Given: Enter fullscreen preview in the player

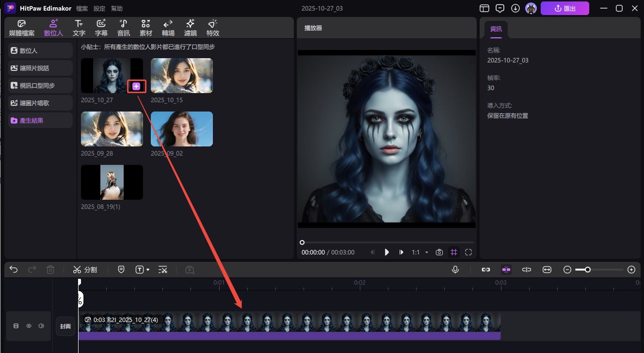Looking at the screenshot, I should tap(468, 252).
